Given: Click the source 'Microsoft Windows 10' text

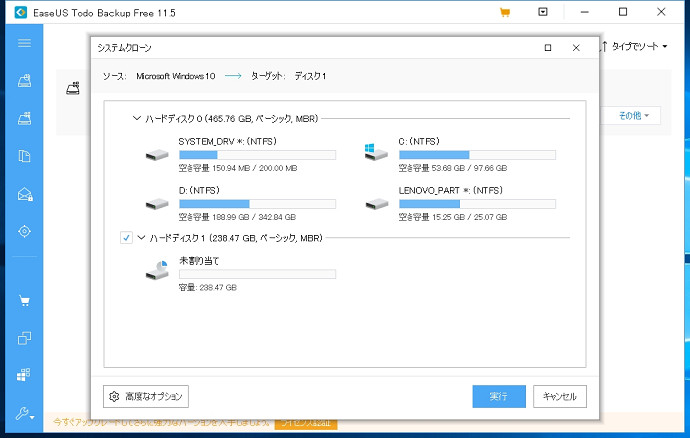Looking at the screenshot, I should 176,76.
